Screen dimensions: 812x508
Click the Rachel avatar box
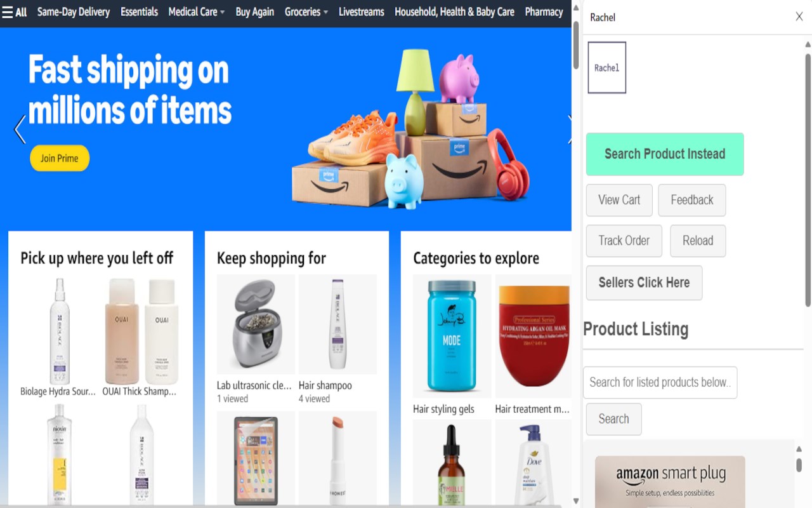tap(607, 68)
